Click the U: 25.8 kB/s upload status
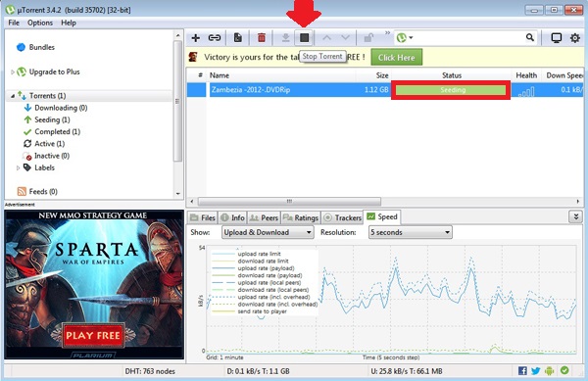588x381 pixels. (407, 371)
